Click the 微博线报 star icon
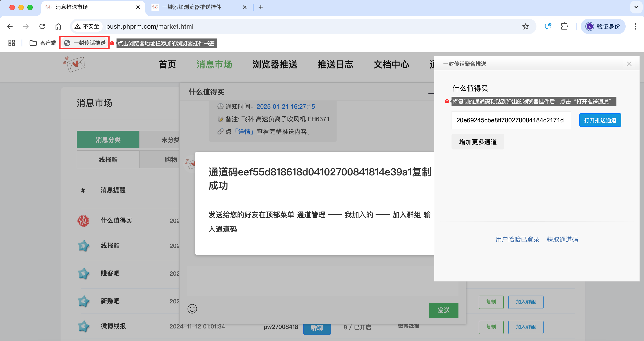 pos(83,326)
